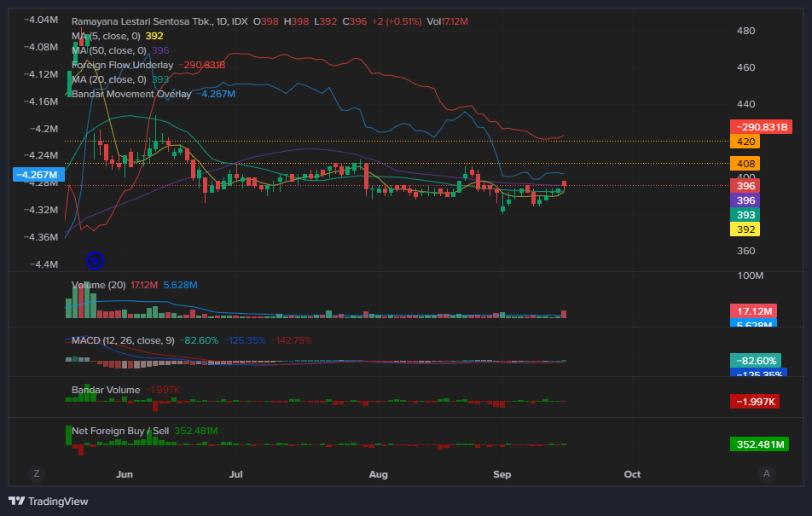
Task: Click the -4.04M left axis tick
Action: click(41, 20)
